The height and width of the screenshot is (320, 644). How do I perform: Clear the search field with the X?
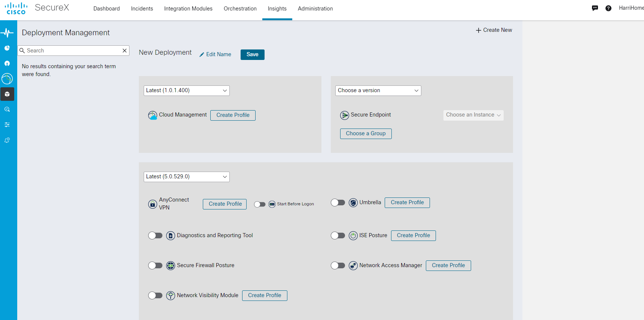coord(125,51)
